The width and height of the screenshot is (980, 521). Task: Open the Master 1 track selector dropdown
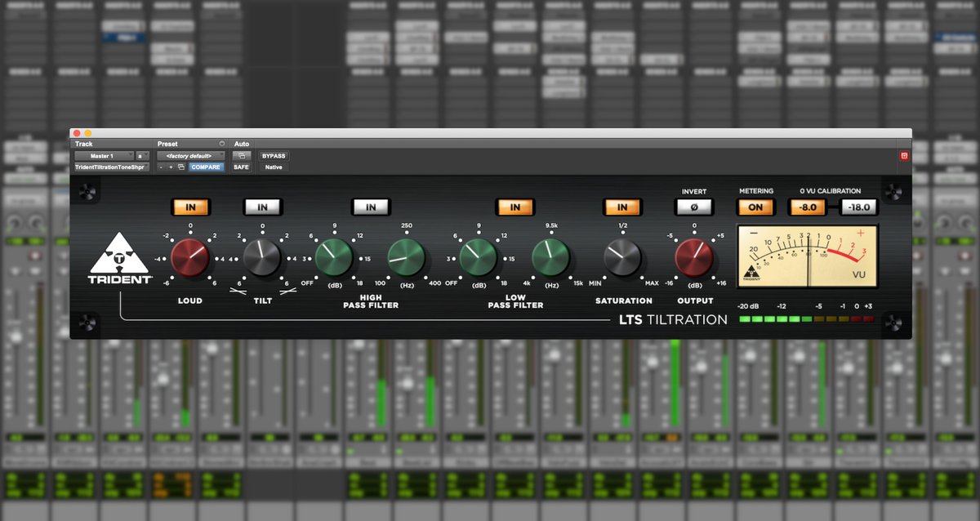tap(104, 156)
